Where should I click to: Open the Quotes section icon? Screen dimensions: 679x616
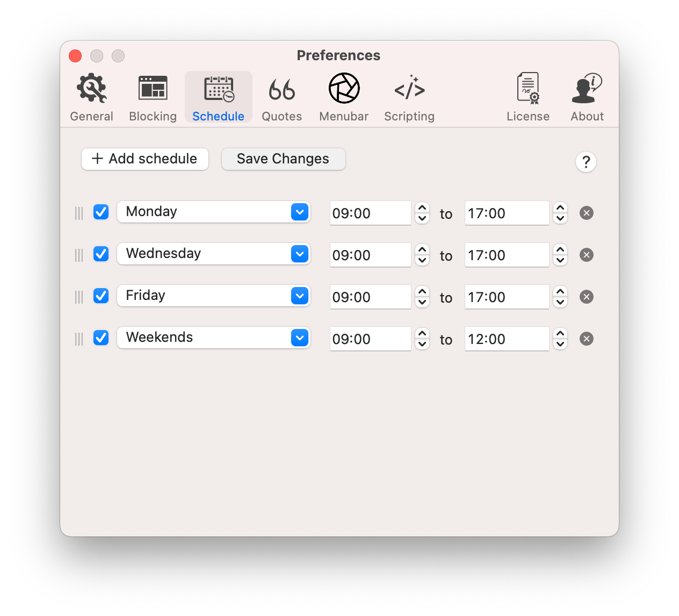(x=281, y=88)
